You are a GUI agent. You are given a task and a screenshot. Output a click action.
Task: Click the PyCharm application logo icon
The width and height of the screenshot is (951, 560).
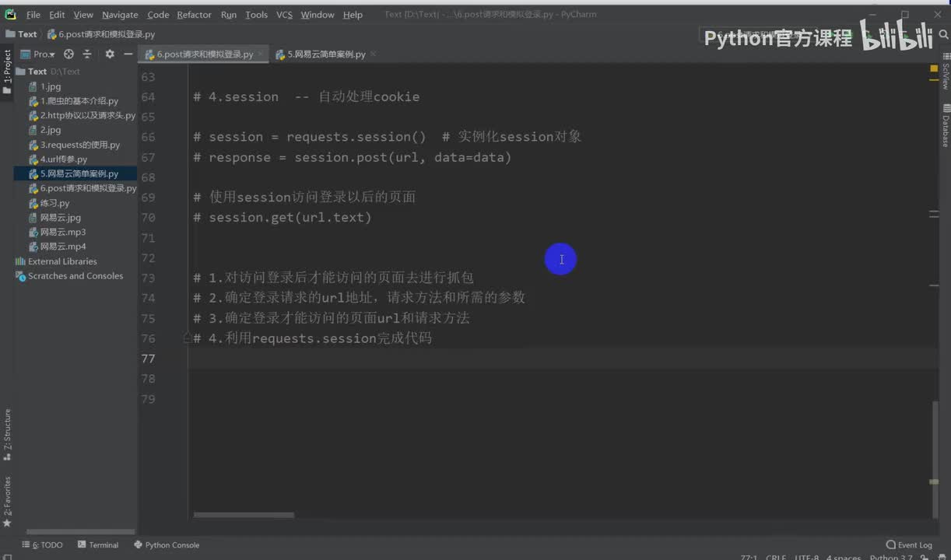[10, 14]
